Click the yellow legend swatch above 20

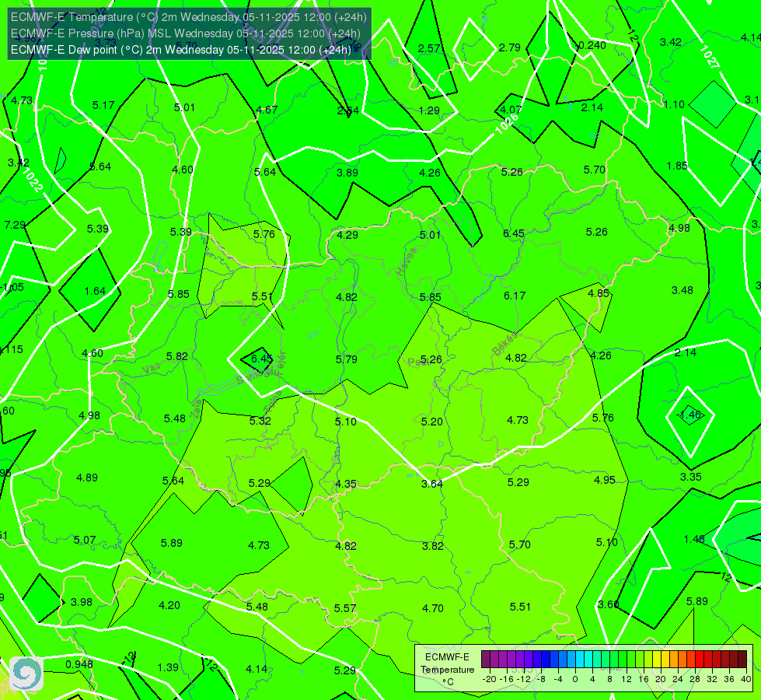[657, 660]
